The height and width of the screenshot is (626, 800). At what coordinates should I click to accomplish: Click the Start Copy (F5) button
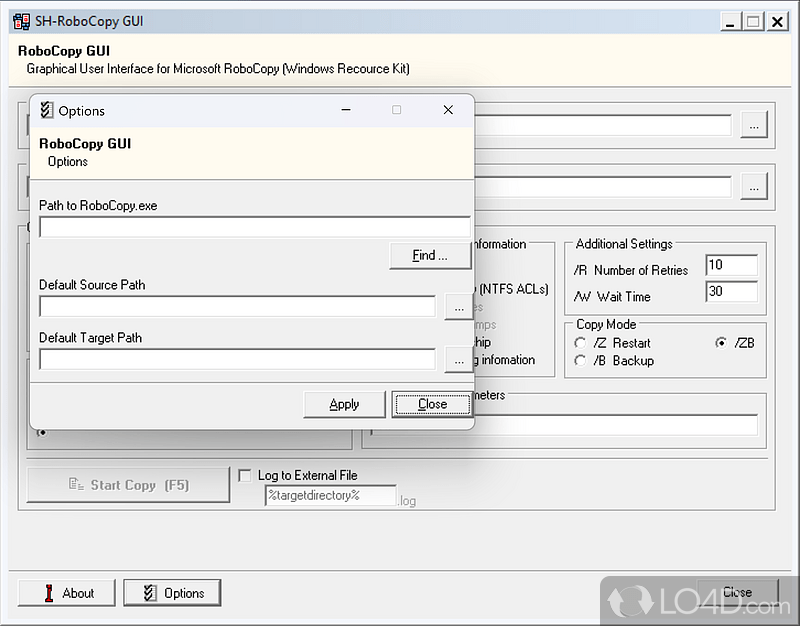(x=128, y=485)
